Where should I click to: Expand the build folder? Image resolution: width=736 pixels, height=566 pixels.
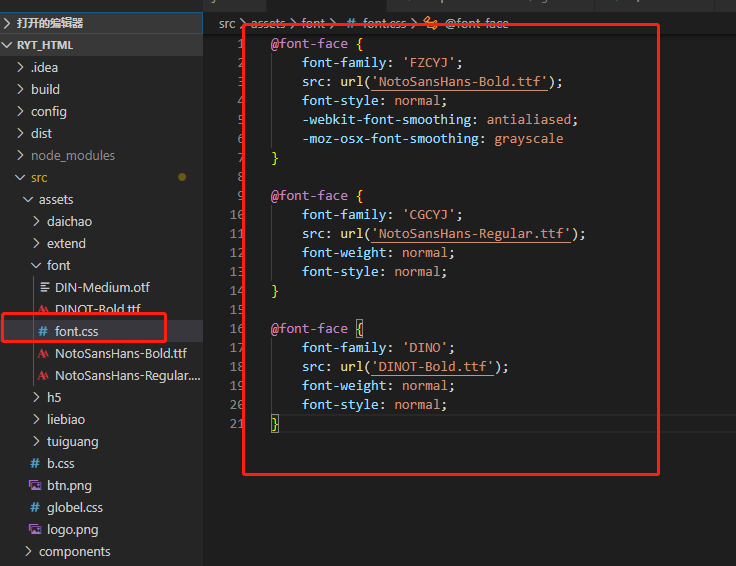20,89
